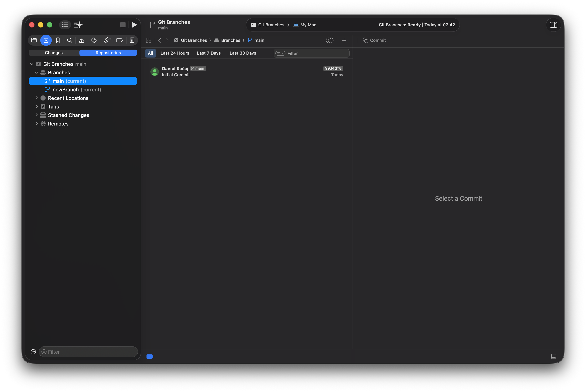Expand the Remotes section

click(36, 124)
